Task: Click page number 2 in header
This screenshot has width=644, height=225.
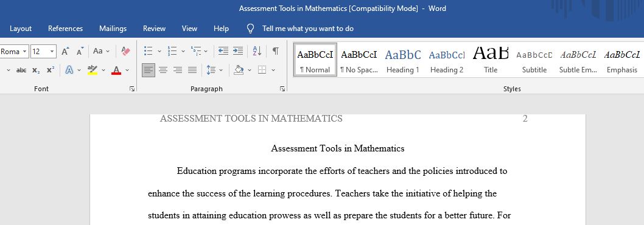Action: (x=525, y=119)
